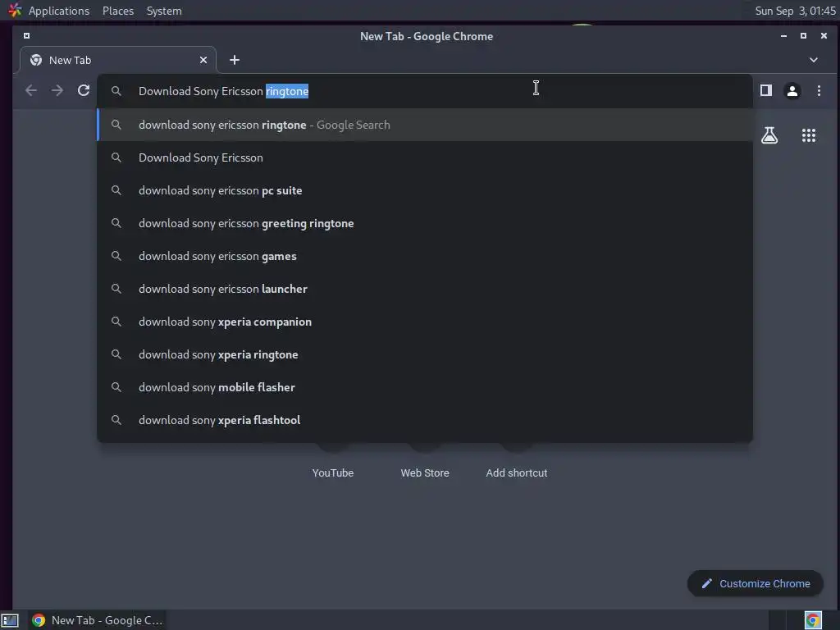The image size is (840, 630).
Task: Click the Chrome tray icon in bottom panel
Action: 813,620
